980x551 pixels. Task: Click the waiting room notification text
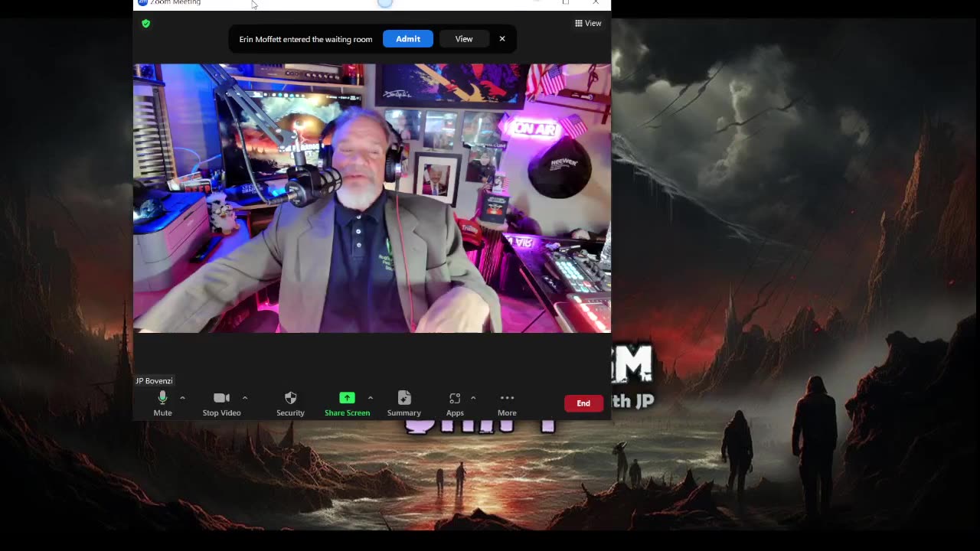click(x=305, y=39)
